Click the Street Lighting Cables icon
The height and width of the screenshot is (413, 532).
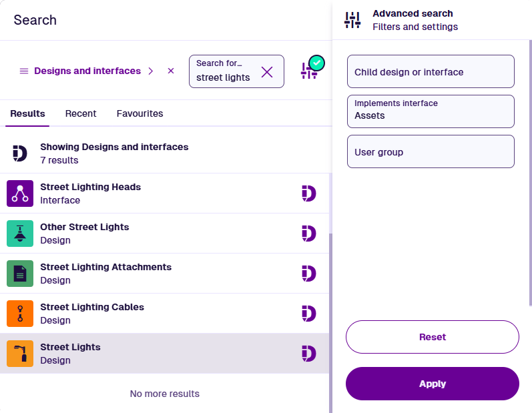(20, 314)
